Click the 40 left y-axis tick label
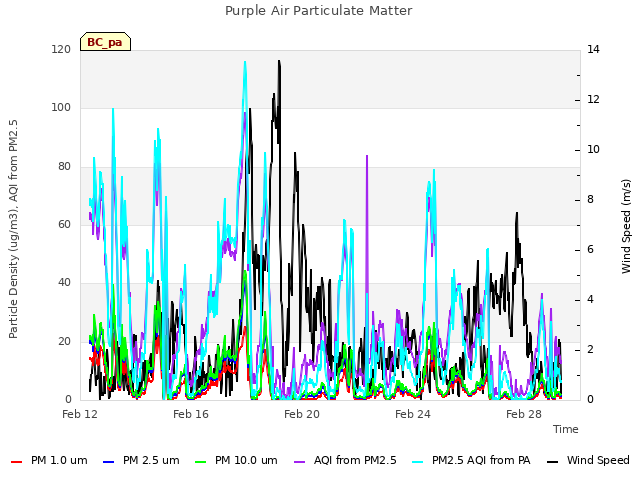Image resolution: width=640 pixels, height=480 pixels. click(64, 282)
